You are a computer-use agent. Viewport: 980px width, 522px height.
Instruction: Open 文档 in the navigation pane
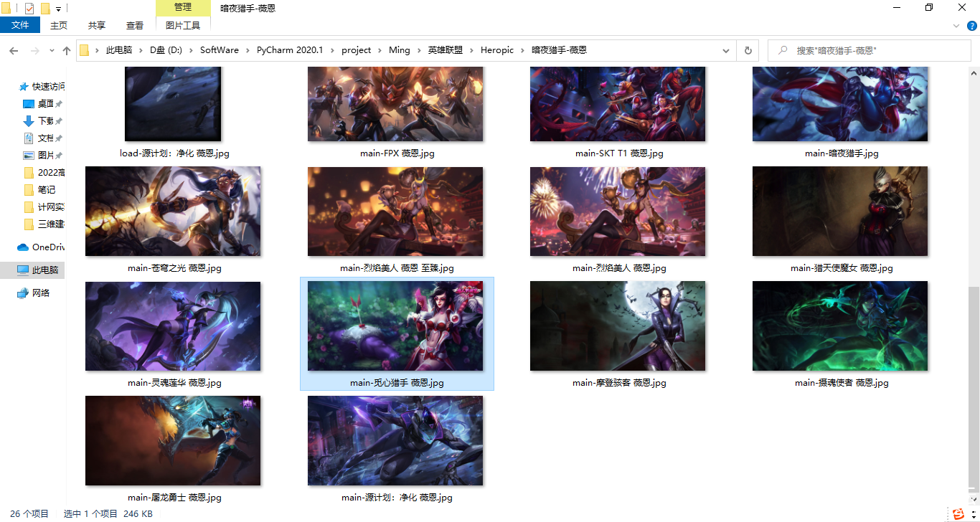tap(43, 138)
